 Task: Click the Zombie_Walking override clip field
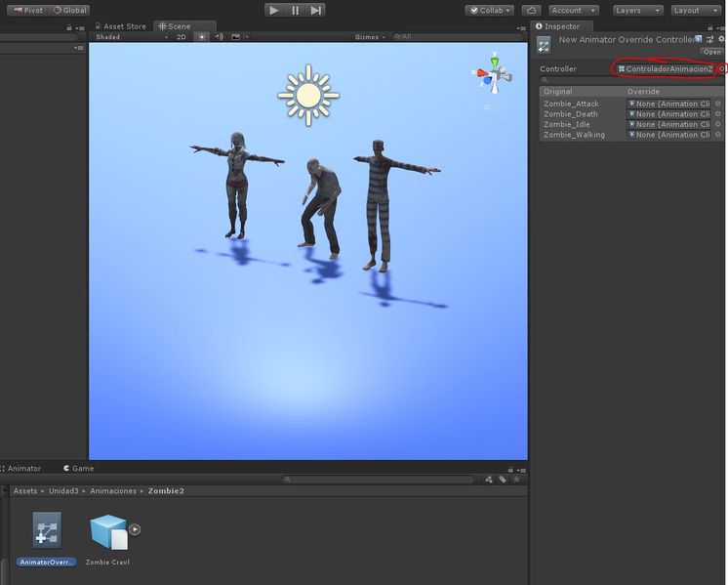[668, 135]
